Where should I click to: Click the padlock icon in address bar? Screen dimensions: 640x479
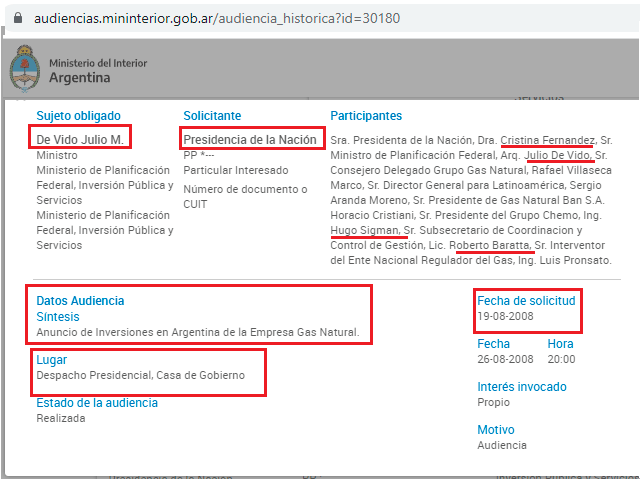pos(18,18)
